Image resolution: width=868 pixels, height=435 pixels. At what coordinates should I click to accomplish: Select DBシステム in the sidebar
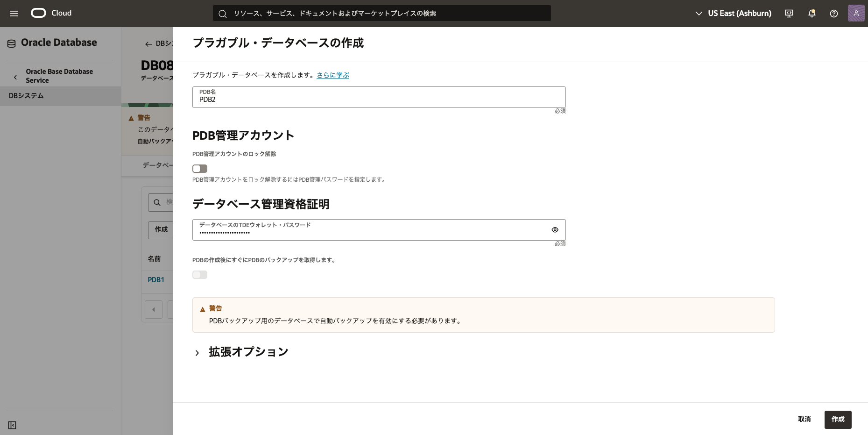click(x=26, y=96)
